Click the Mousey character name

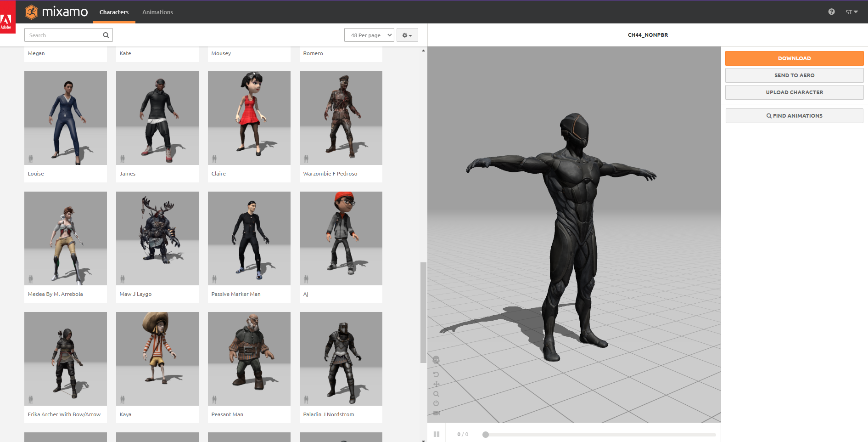pos(221,53)
